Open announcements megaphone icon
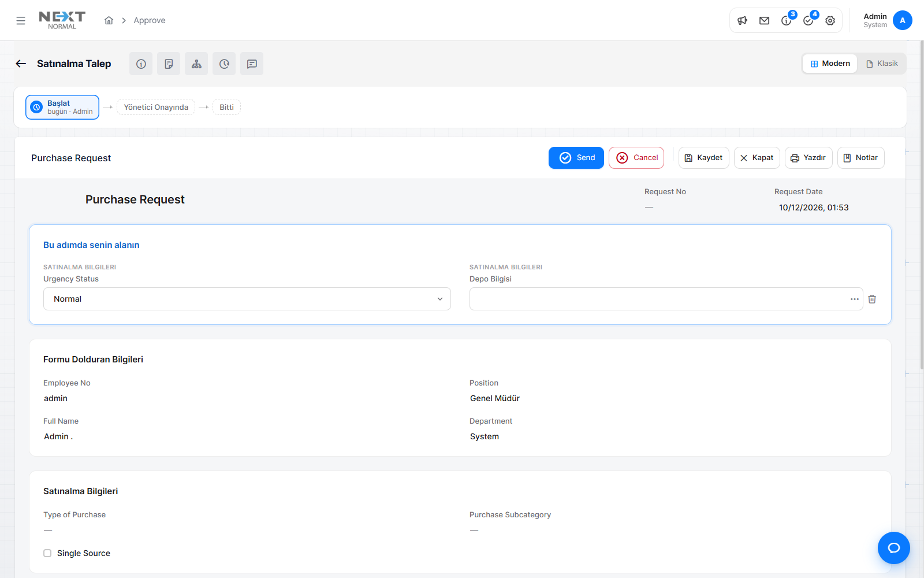 pyautogui.click(x=743, y=21)
